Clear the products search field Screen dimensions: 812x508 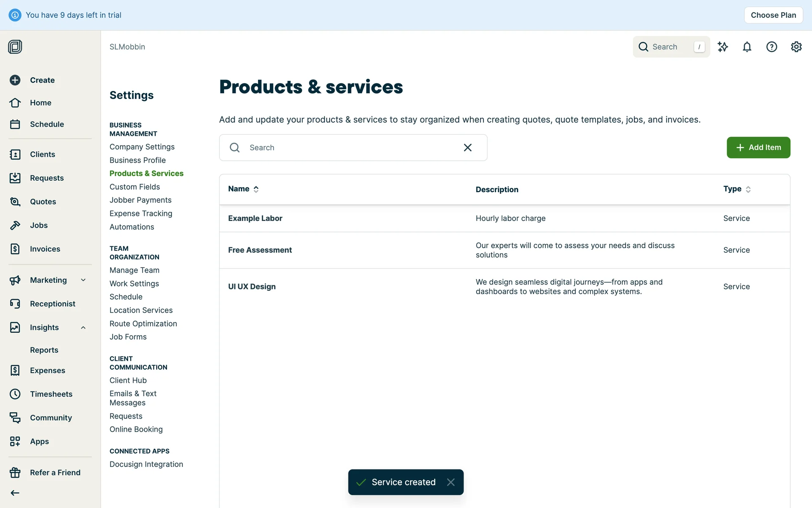coord(467,147)
